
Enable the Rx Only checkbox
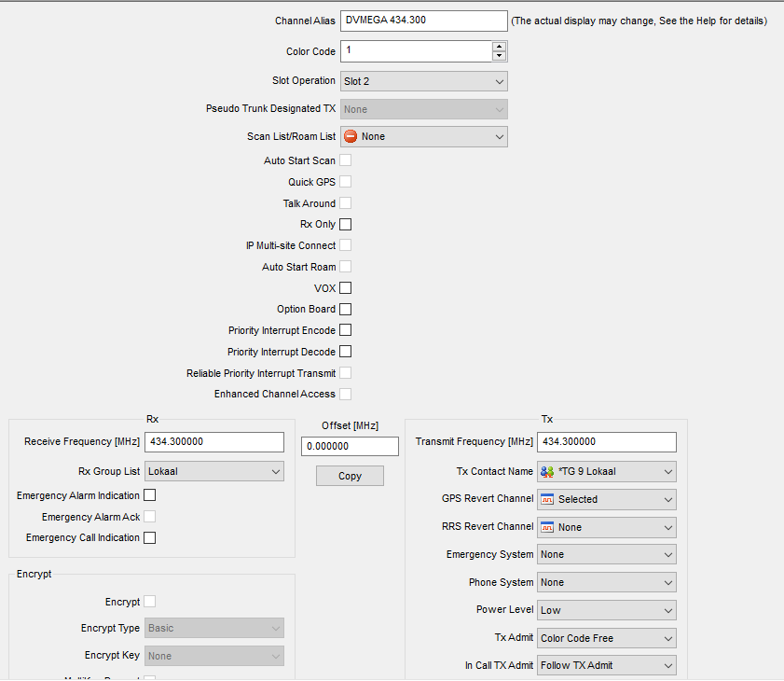pos(346,225)
